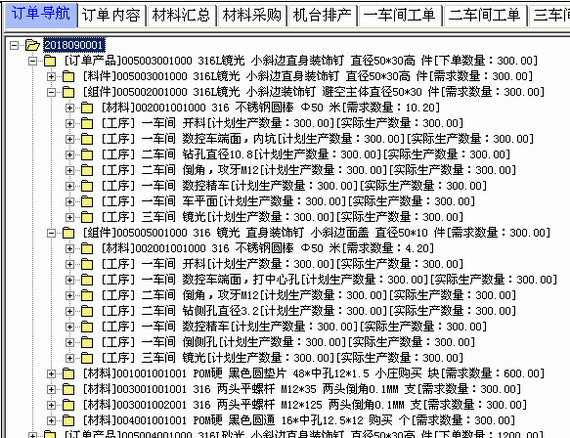The image size is (570, 438).
Task: Select 材料 两头平螺杆 M12*35 row
Action: click(x=301, y=389)
